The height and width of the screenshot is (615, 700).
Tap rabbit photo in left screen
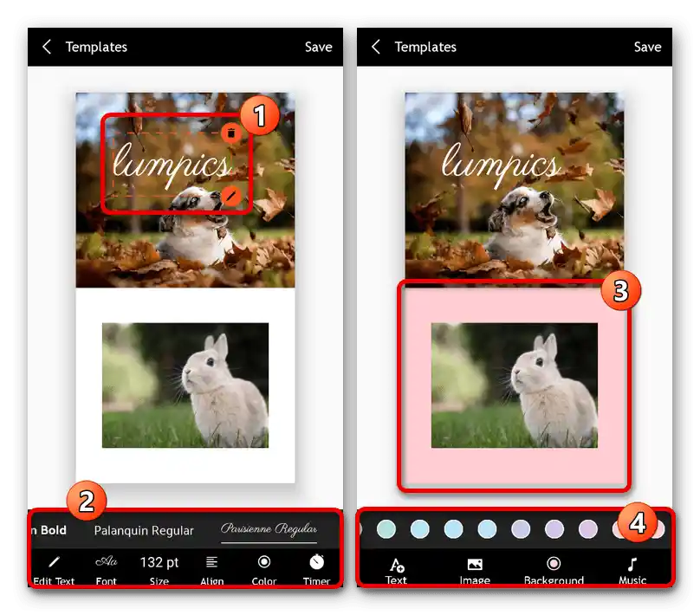pos(185,385)
